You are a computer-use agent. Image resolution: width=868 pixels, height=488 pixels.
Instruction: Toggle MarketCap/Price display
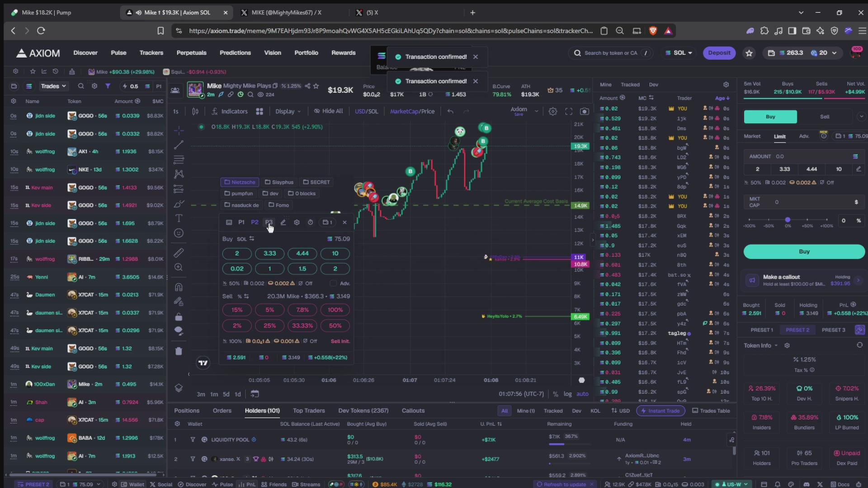point(412,111)
